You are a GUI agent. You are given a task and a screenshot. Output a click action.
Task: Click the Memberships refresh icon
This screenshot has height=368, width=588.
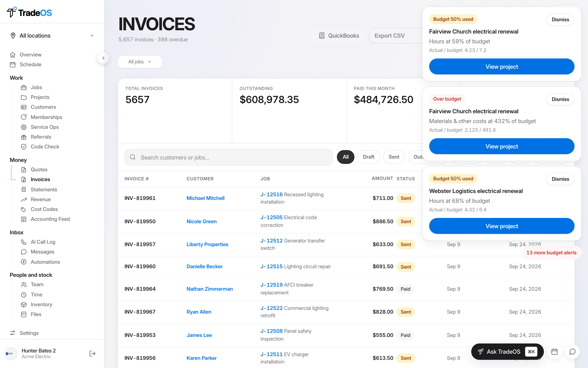click(23, 117)
